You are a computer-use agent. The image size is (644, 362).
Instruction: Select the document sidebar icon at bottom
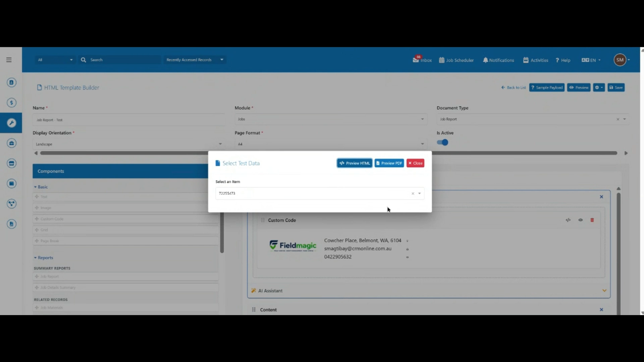coord(11,224)
